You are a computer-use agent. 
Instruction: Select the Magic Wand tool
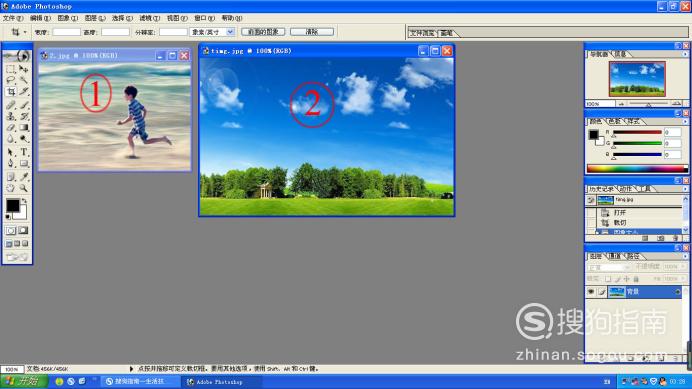point(24,80)
